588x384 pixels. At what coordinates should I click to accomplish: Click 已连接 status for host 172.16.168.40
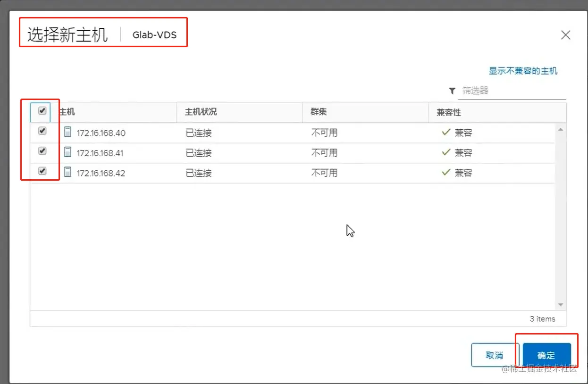tap(199, 133)
